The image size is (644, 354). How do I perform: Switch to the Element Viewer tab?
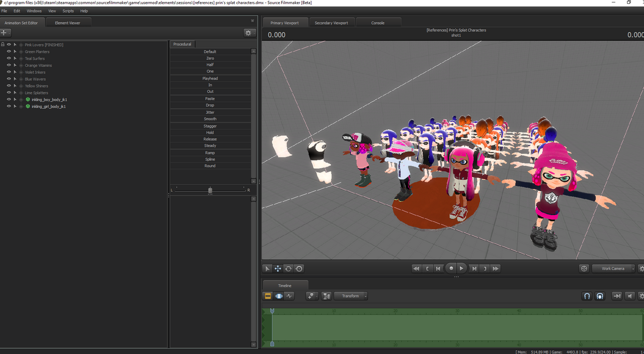coord(67,23)
